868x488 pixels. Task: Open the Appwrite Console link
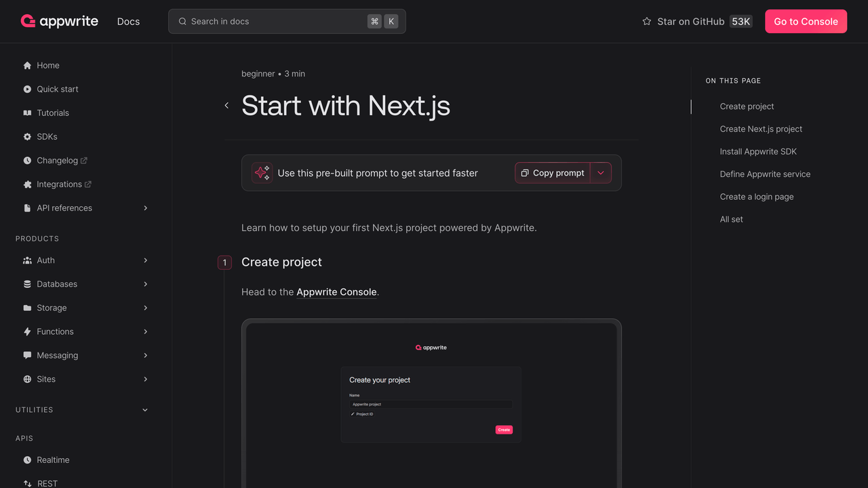336,291
